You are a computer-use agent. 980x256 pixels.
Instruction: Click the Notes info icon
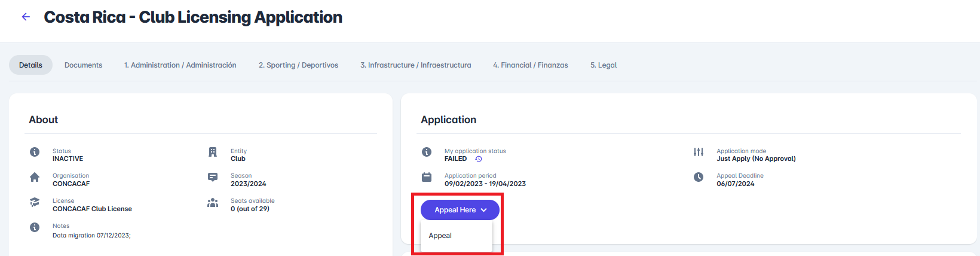35,227
